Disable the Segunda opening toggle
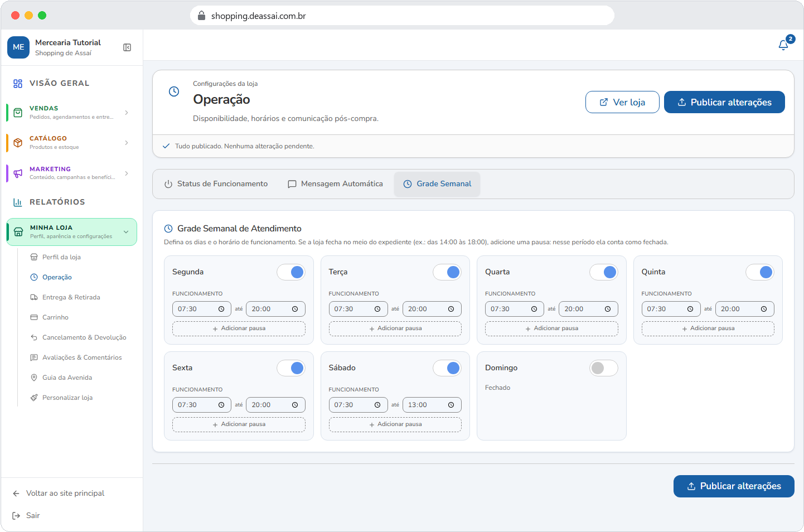 pos(291,272)
